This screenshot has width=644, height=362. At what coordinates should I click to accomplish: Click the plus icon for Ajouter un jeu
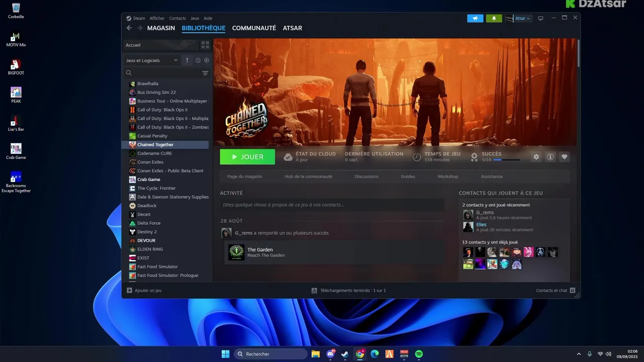point(129,290)
